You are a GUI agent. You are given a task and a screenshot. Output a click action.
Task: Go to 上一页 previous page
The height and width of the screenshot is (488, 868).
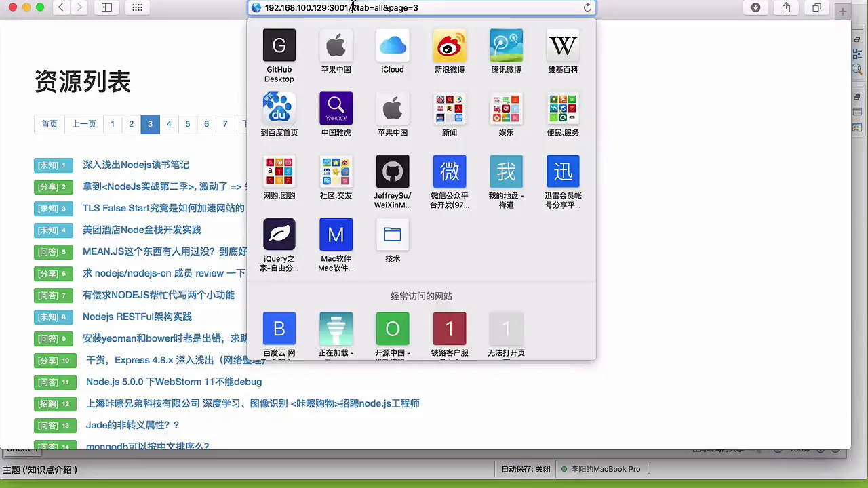pyautogui.click(x=84, y=124)
